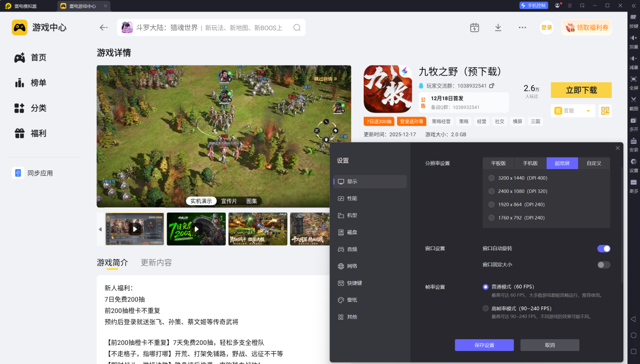Copy the player group number
Image resolution: width=640 pixels, height=364 pixels.
491,86
